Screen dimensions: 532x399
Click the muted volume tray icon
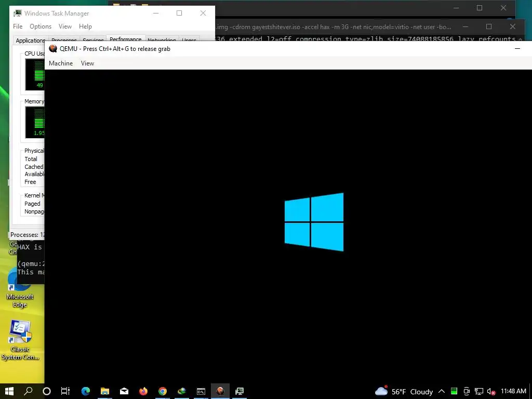pos(491,391)
